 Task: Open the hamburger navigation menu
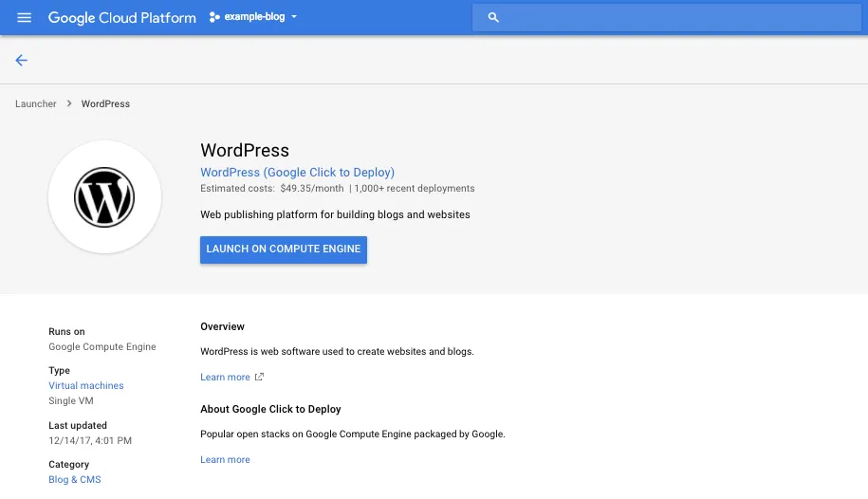[24, 17]
